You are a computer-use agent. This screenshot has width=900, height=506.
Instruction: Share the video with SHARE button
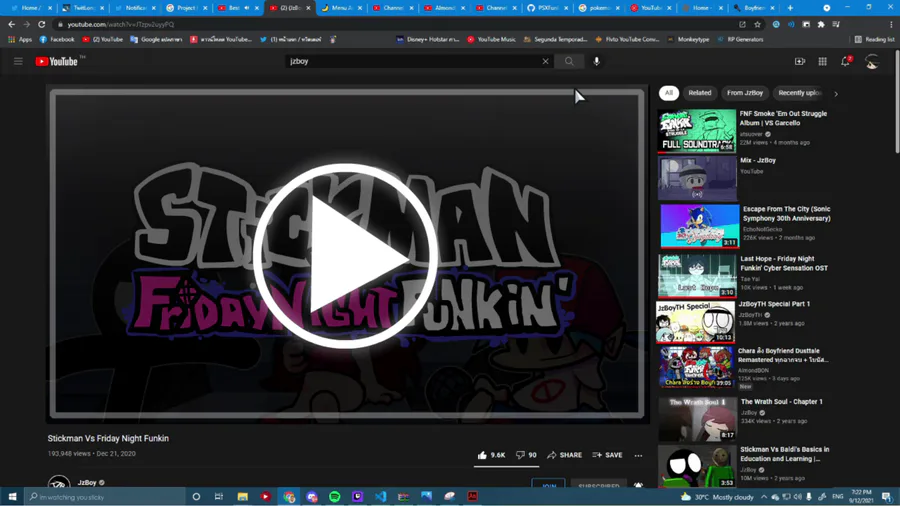coord(565,455)
